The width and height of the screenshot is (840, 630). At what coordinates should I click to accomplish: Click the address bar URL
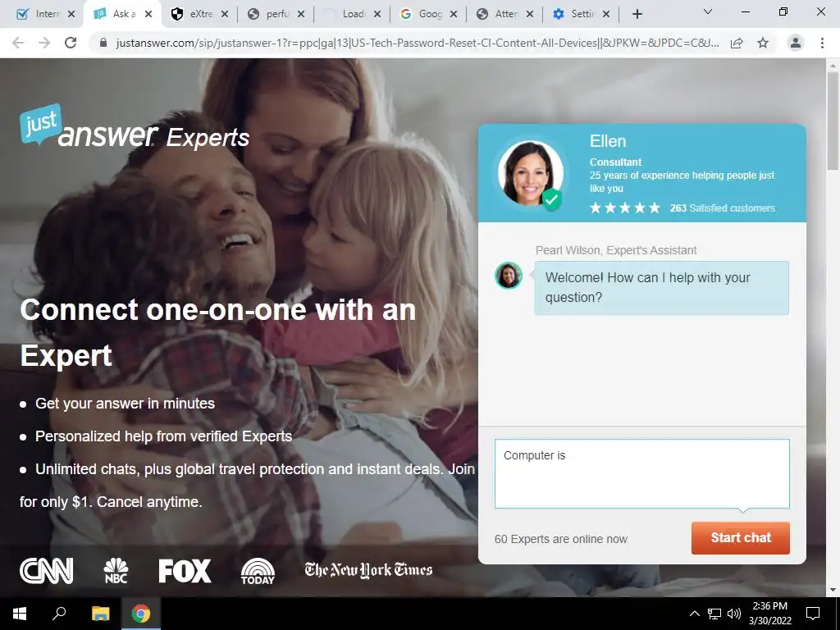[x=418, y=43]
